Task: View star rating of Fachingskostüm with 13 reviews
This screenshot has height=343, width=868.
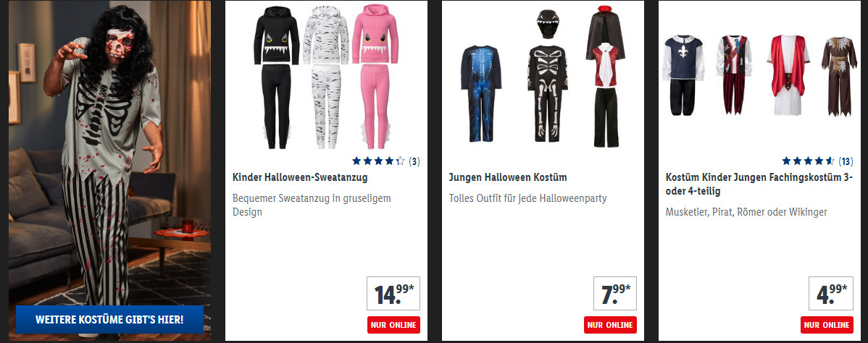Action: pos(808,161)
